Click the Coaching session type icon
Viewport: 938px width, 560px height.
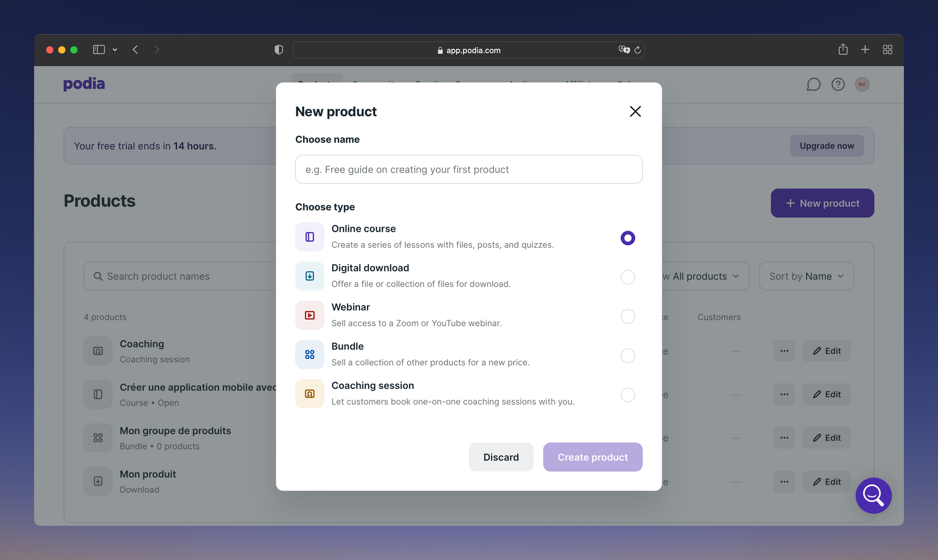click(x=310, y=394)
